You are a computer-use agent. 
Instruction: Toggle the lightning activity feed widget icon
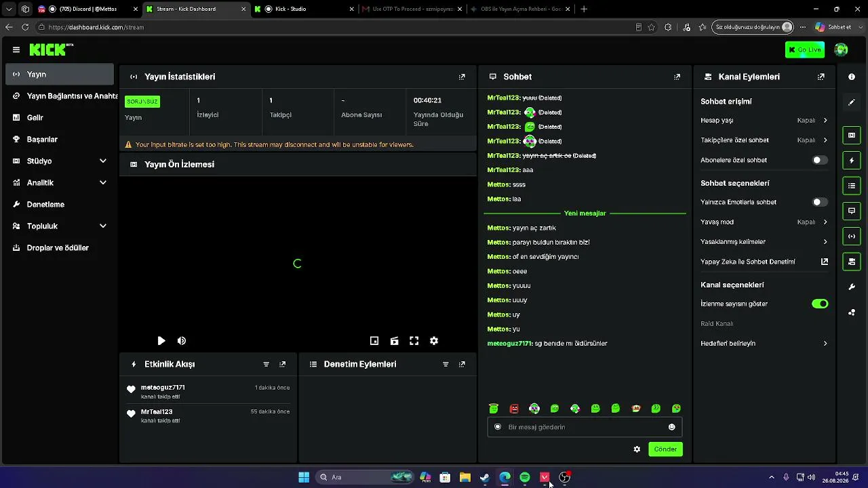[x=852, y=161]
